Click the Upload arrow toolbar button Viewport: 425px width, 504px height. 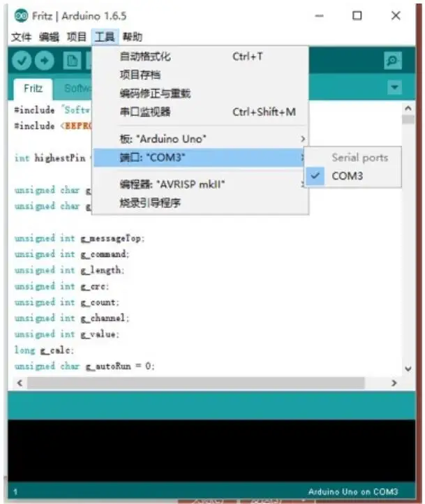[45, 61]
